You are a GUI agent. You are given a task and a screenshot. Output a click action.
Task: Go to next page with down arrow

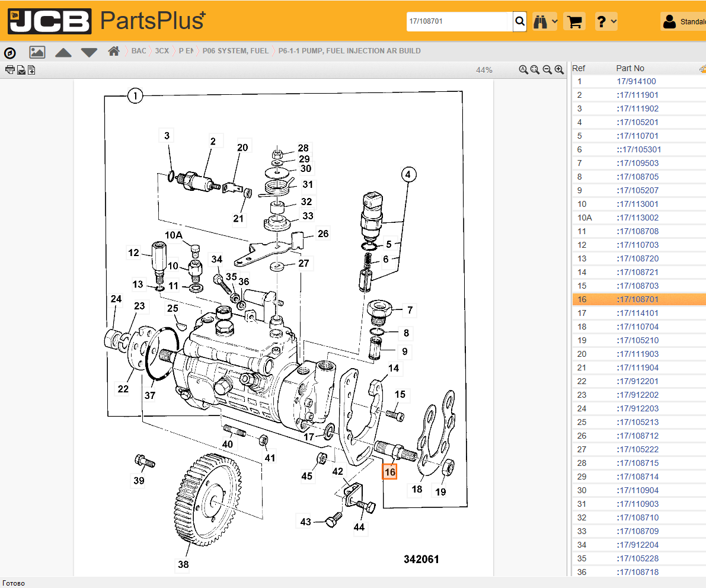pos(89,53)
